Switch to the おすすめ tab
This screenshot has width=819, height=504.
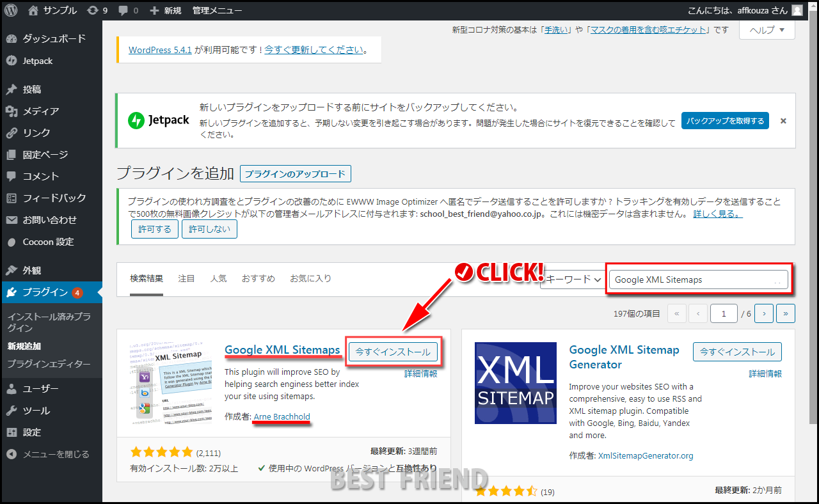click(x=258, y=279)
